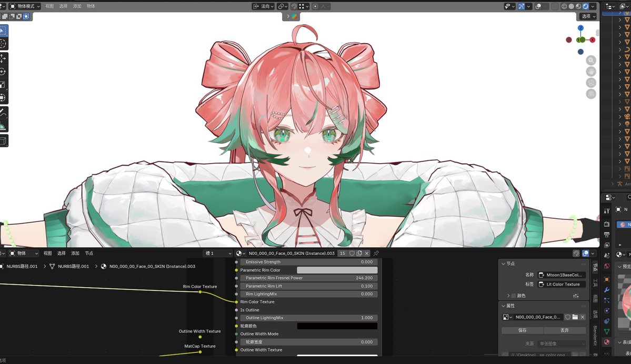Switch to material preview shading

pyautogui.click(x=578, y=6)
